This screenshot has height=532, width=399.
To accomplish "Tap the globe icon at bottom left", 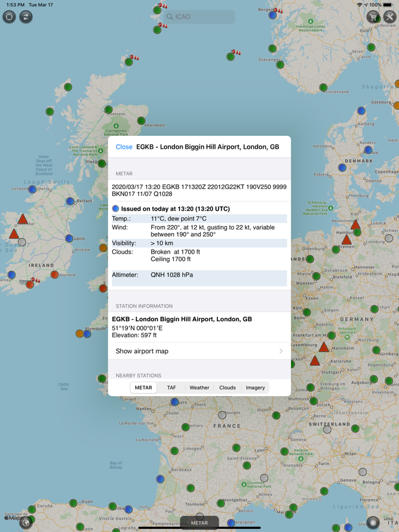I will pyautogui.click(x=26, y=523).
